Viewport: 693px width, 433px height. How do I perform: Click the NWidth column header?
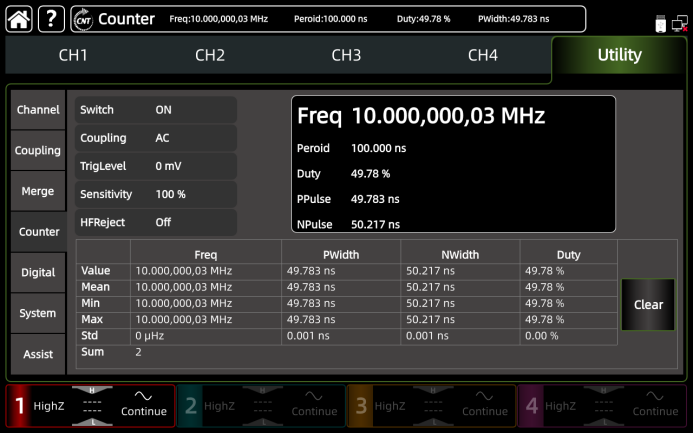(460, 254)
